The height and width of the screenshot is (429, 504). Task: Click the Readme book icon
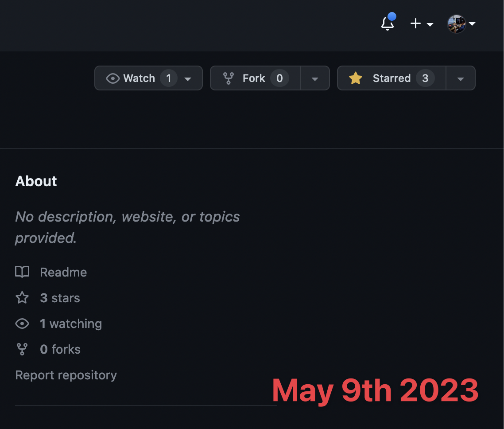(x=22, y=272)
